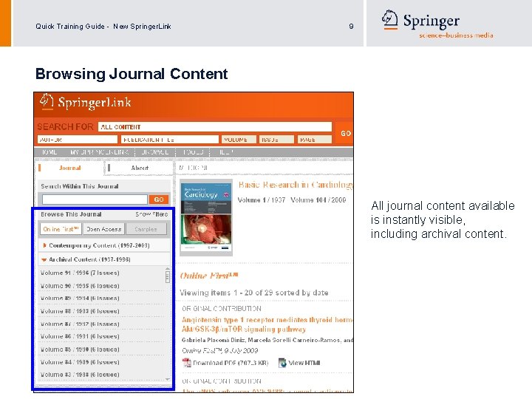Open Volume 86 / 1991 (6 issues)
This screenshot has height=399, width=532.
click(80, 336)
